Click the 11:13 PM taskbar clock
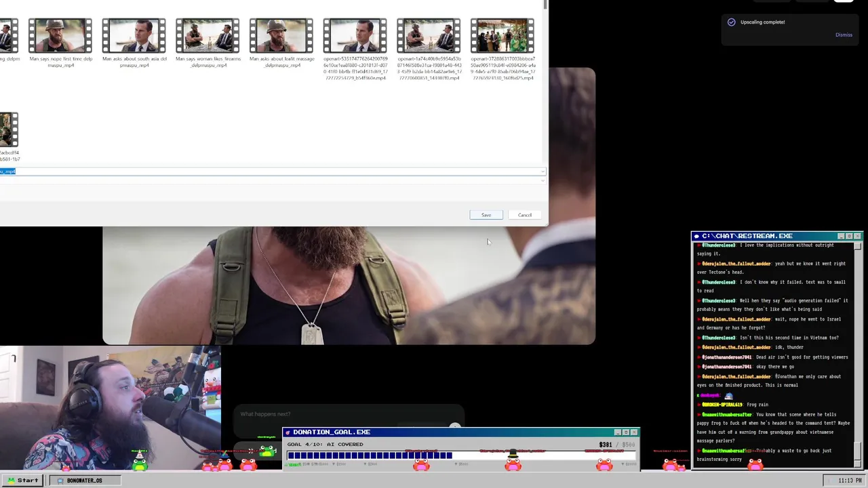 pos(850,481)
